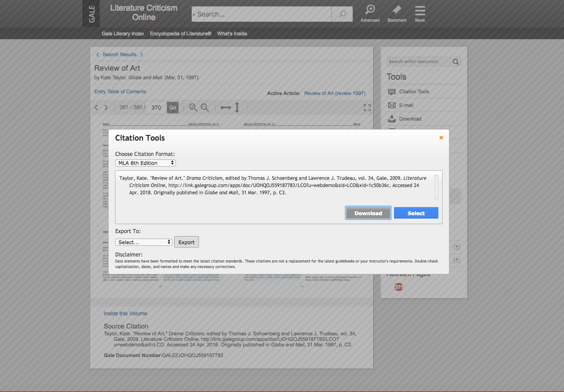The image size is (564, 392).
Task: Click back chevron beside Search Results
Action: tap(98, 55)
